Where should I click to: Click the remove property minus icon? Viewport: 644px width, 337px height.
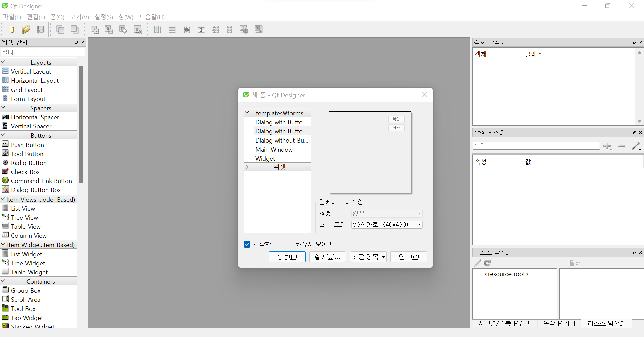[x=622, y=146]
